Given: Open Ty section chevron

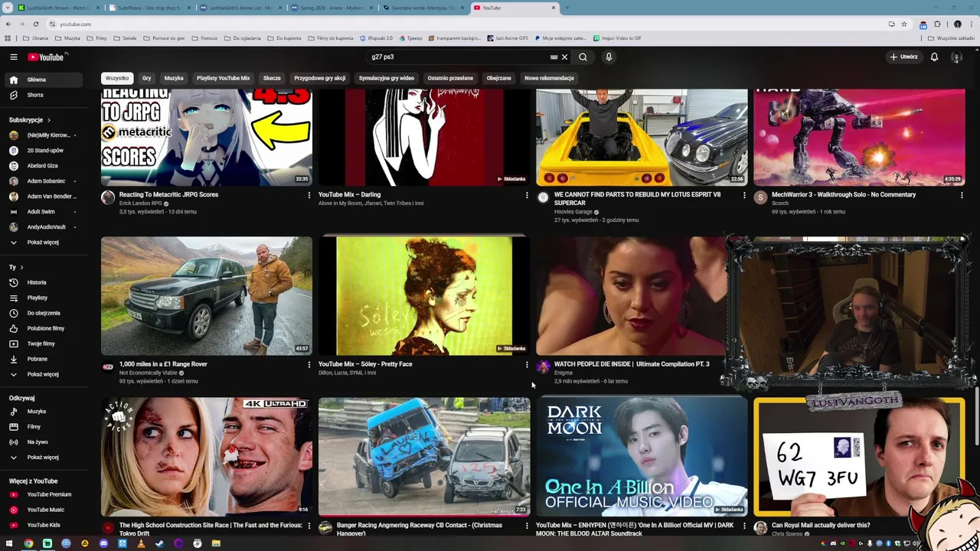Looking at the screenshot, I should (21, 267).
